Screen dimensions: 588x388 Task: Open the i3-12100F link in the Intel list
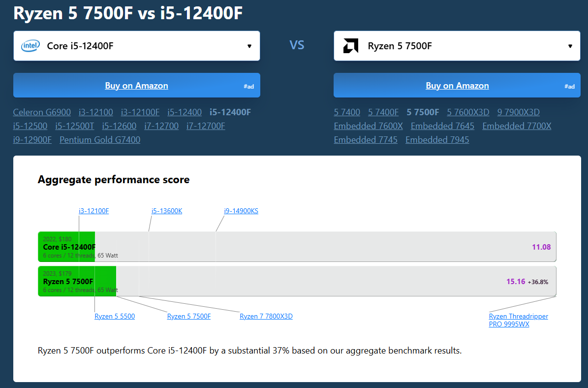click(140, 112)
